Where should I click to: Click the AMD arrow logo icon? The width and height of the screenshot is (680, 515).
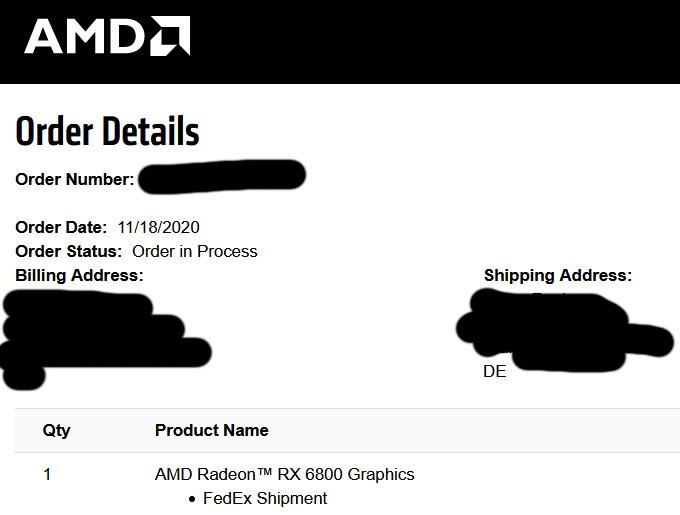pyautogui.click(x=170, y=36)
